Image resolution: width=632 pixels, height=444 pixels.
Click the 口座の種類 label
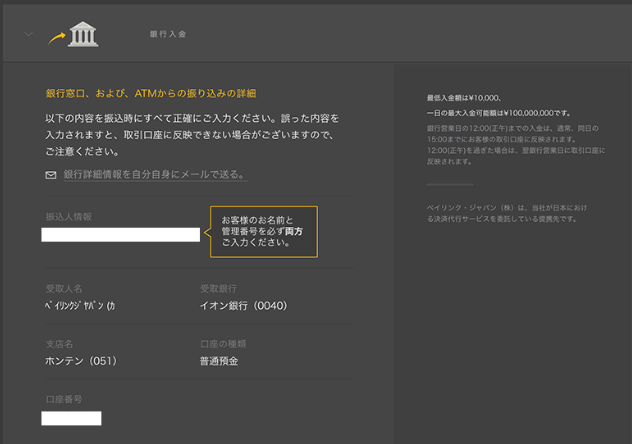223,344
